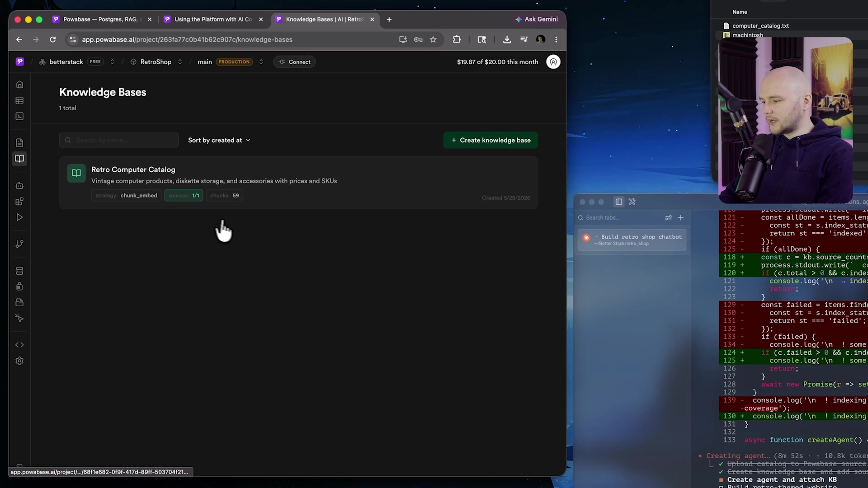Open the user avatar menu in Powabase
Image resolution: width=868 pixels, height=488 pixels.
[x=553, y=62]
